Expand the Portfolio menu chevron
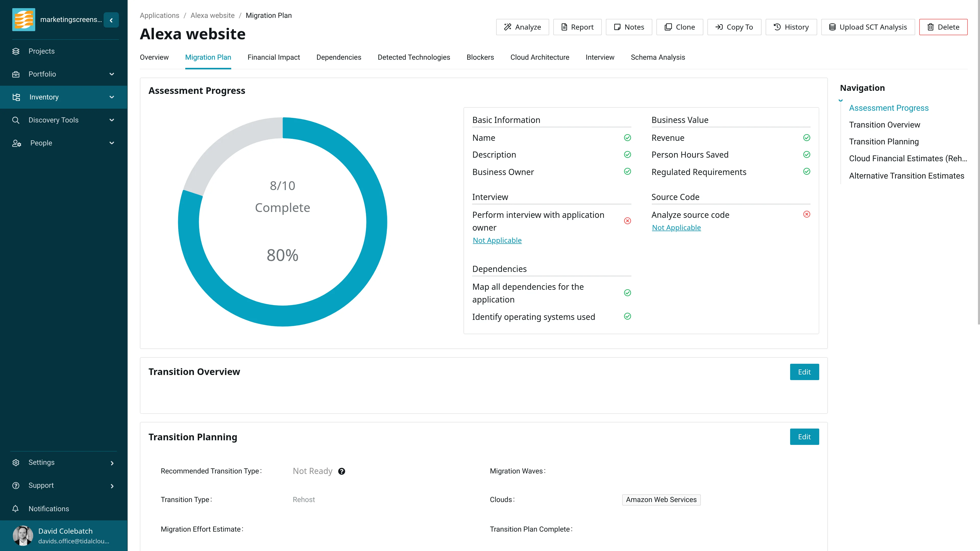The image size is (980, 551). [112, 74]
